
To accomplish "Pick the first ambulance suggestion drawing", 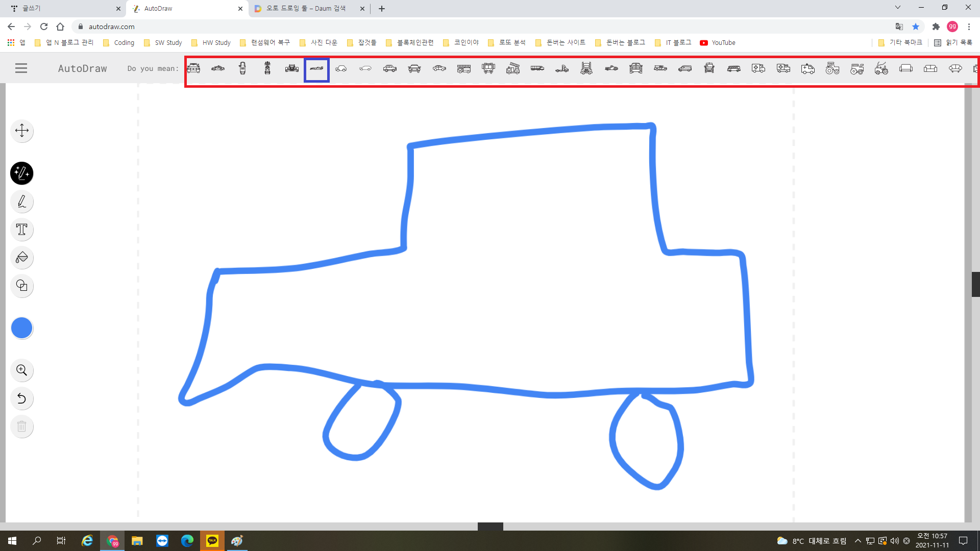I will 758,68.
